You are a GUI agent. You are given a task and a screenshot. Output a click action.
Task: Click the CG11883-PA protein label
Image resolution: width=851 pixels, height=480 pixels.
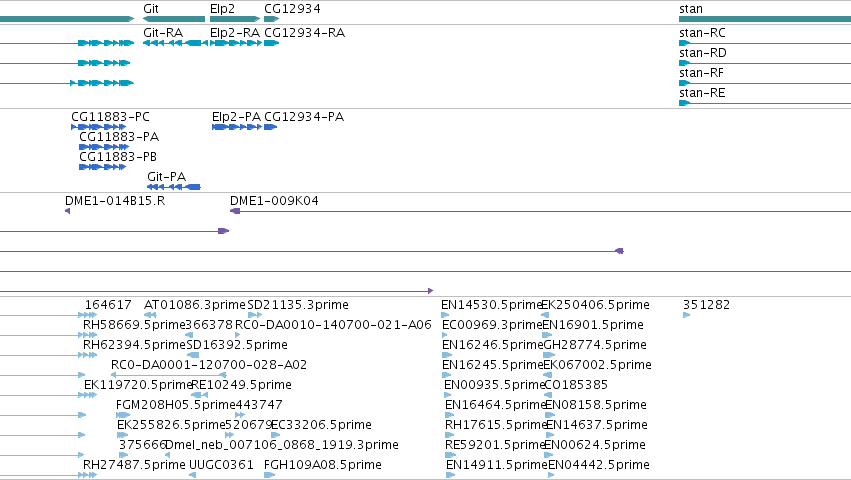point(119,137)
